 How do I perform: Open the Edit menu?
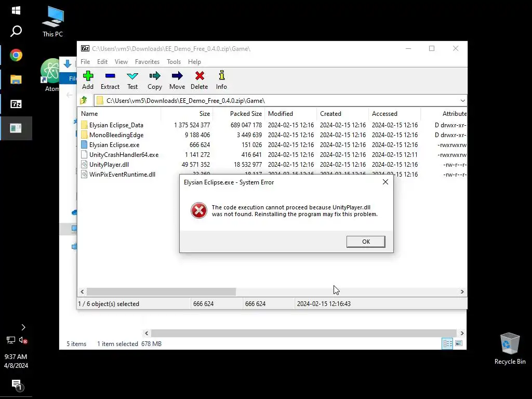point(102,62)
